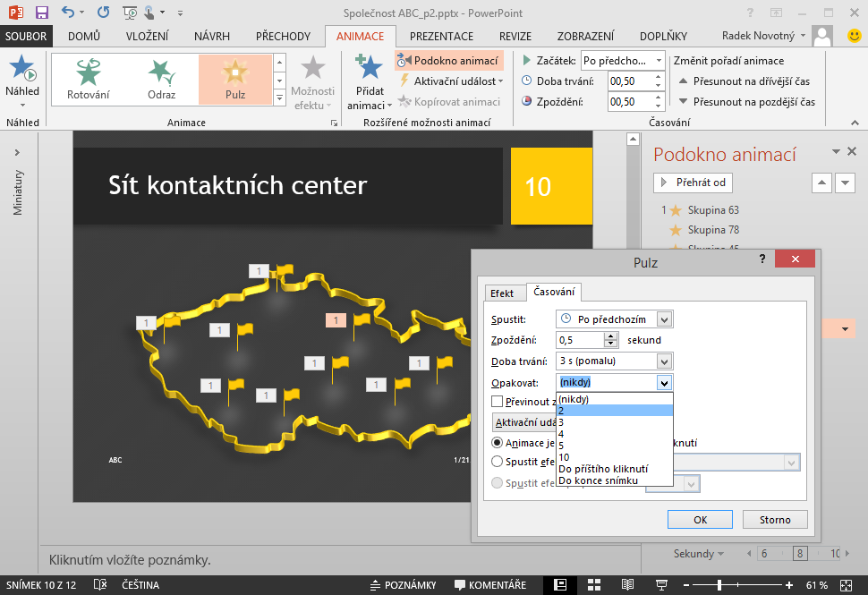Switch to normal view icon in status bar
Viewport: 868px width, 595px height.
560,585
